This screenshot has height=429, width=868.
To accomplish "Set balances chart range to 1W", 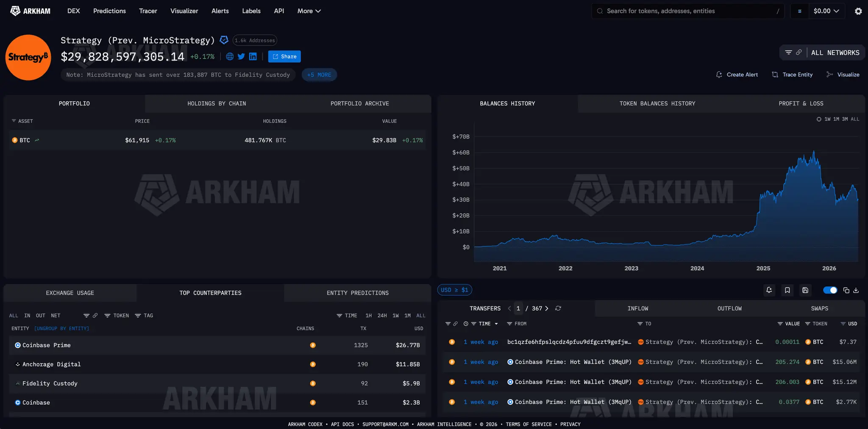I will pyautogui.click(x=827, y=119).
